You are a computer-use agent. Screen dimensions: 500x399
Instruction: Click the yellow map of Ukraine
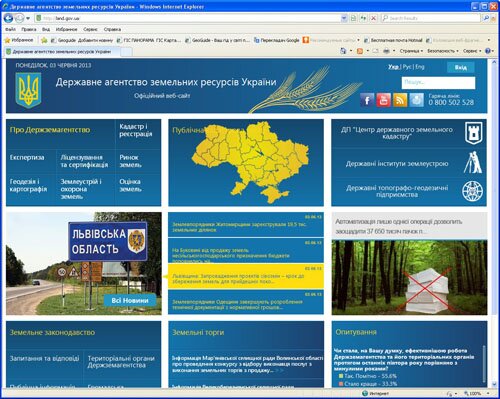click(251, 162)
